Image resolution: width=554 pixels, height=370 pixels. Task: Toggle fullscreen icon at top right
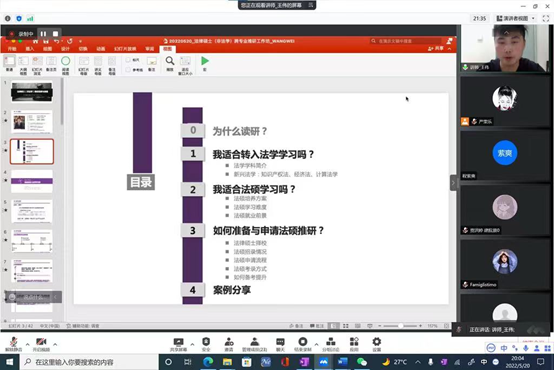[x=546, y=18]
